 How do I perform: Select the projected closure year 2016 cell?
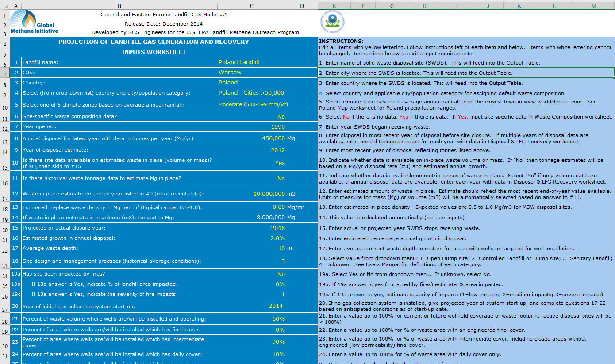(278, 228)
